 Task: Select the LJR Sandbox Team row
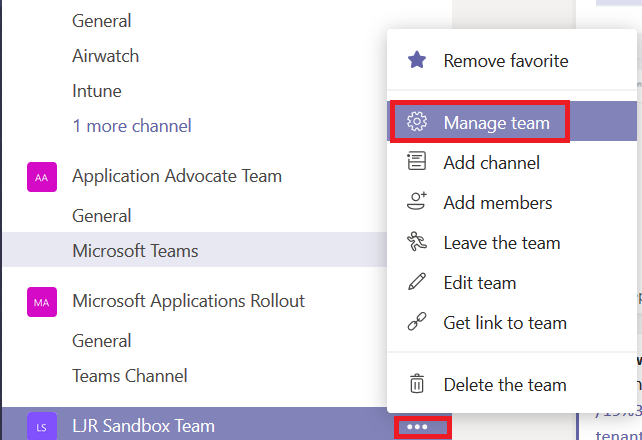(x=227, y=424)
